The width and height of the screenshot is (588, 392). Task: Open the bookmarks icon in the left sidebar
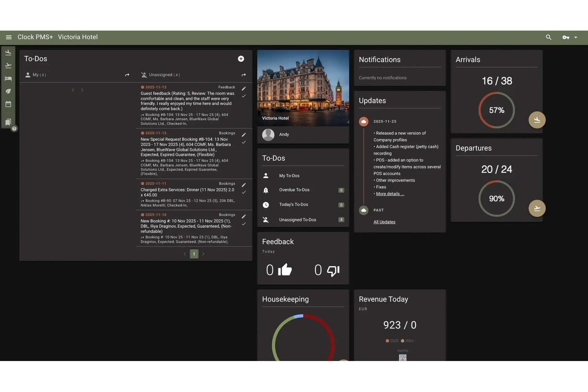(8, 122)
